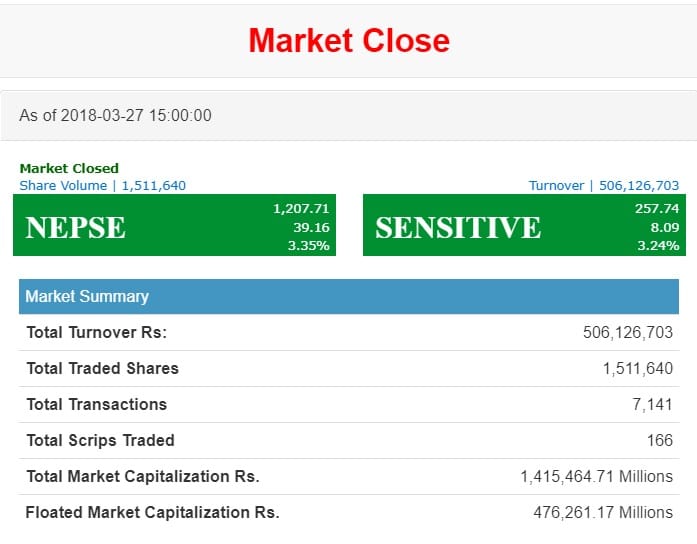Select Total Market Capitalization Rs. row
The image size is (697, 544).
tap(349, 476)
